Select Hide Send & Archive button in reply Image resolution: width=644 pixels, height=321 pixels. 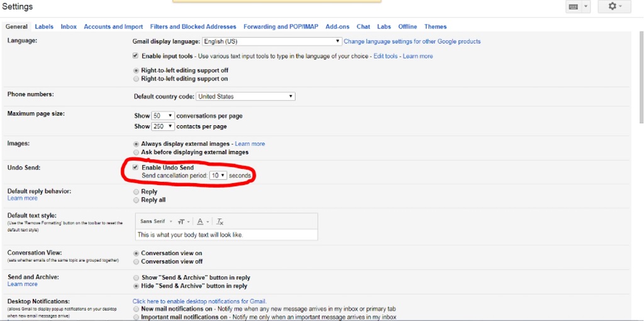[x=136, y=286]
